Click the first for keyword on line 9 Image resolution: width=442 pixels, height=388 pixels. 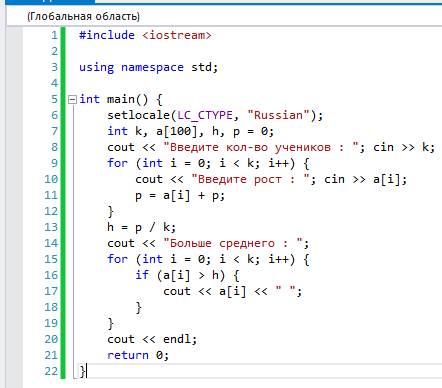click(x=117, y=163)
